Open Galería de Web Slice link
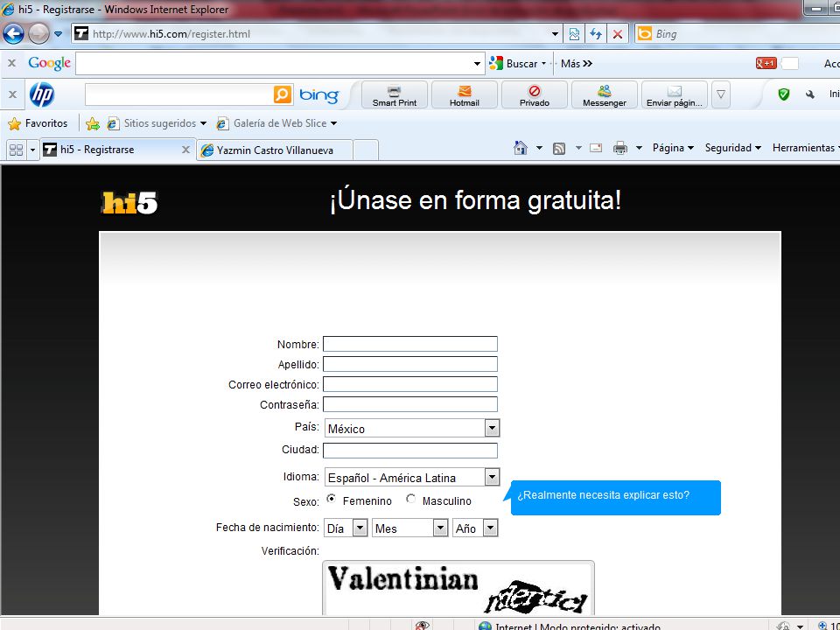 [x=276, y=123]
